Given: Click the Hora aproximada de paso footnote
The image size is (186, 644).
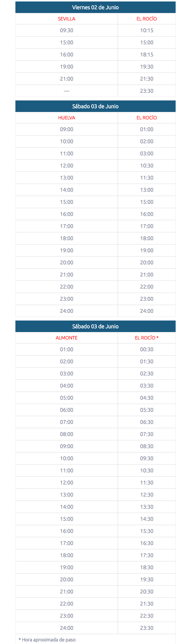Looking at the screenshot, I should [x=47, y=640].
